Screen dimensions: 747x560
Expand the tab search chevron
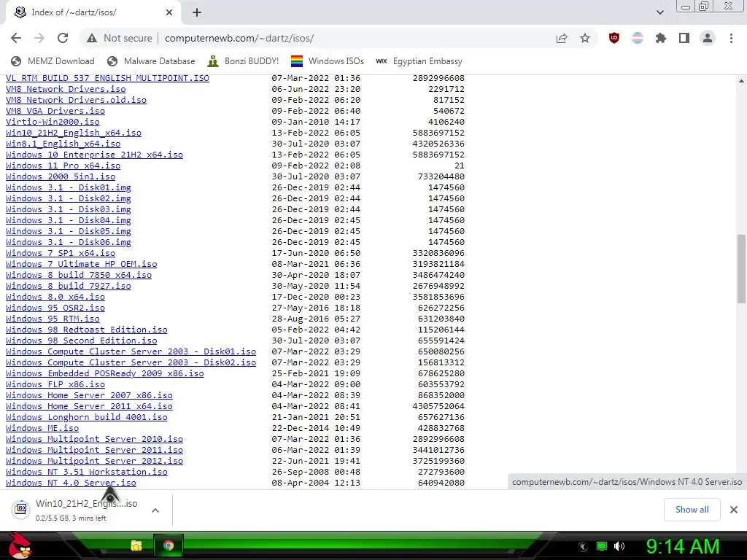tap(659, 12)
